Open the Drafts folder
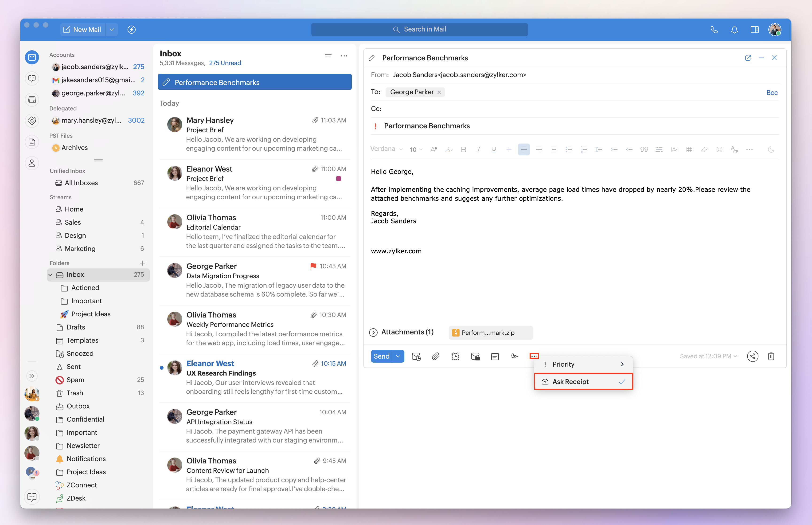812x525 pixels. coord(76,327)
